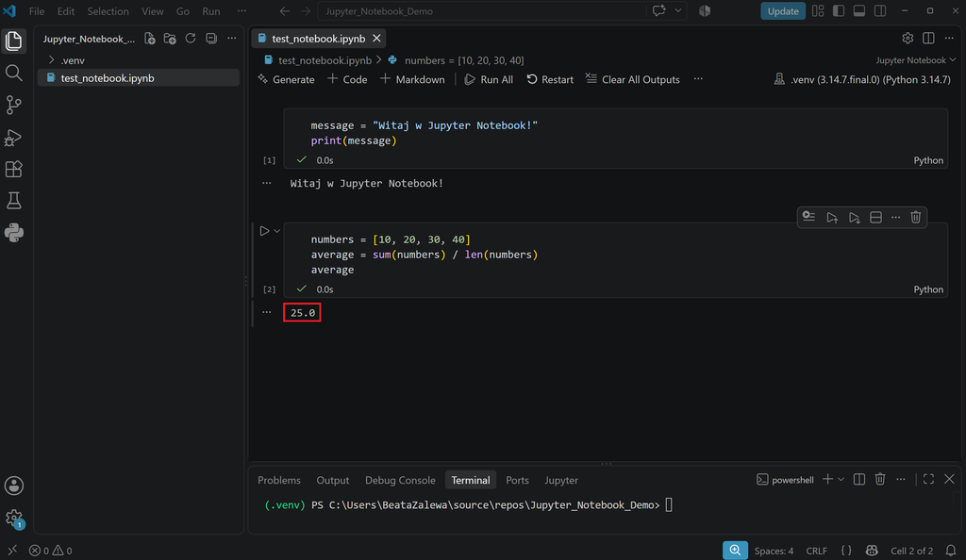This screenshot has height=560, width=966.
Task: Collapse all folders in Explorer
Action: tap(211, 38)
